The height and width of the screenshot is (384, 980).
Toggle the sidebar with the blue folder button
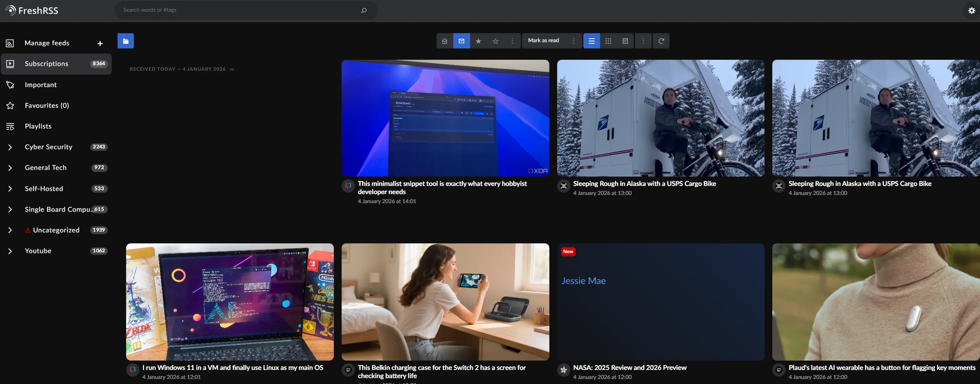[126, 41]
